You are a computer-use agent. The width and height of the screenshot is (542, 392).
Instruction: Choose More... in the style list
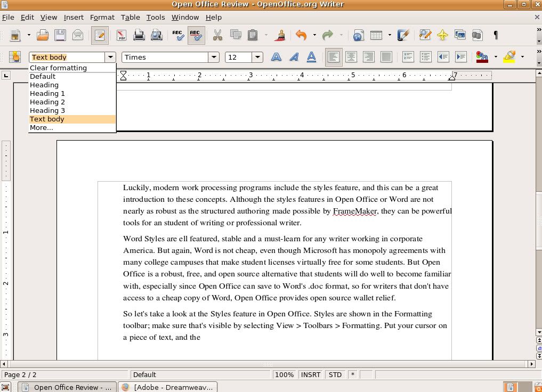(72, 128)
